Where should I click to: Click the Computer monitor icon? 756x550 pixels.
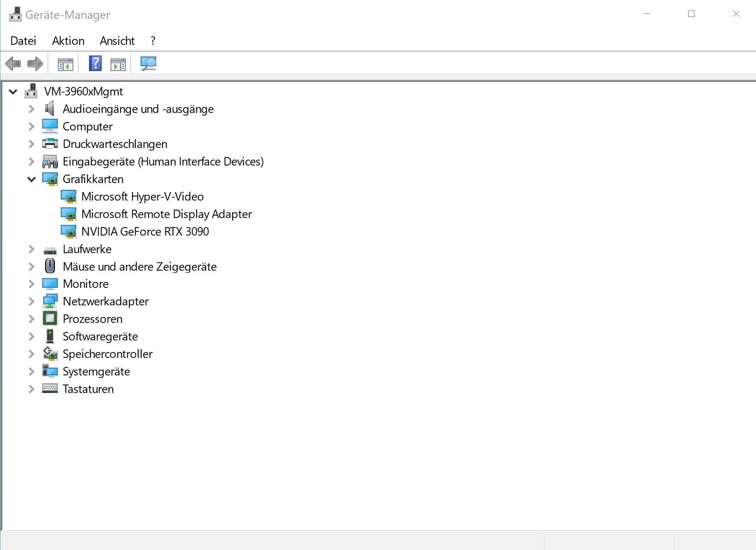click(50, 126)
